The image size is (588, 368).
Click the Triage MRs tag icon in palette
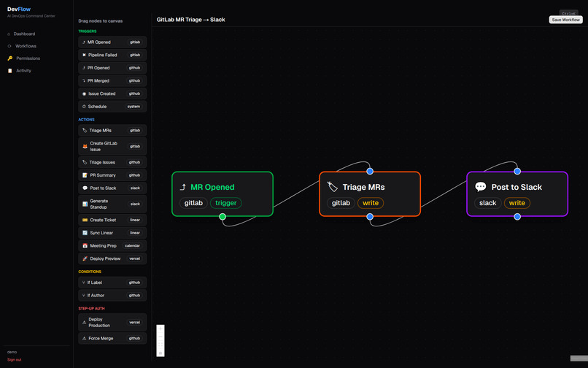[x=85, y=130]
